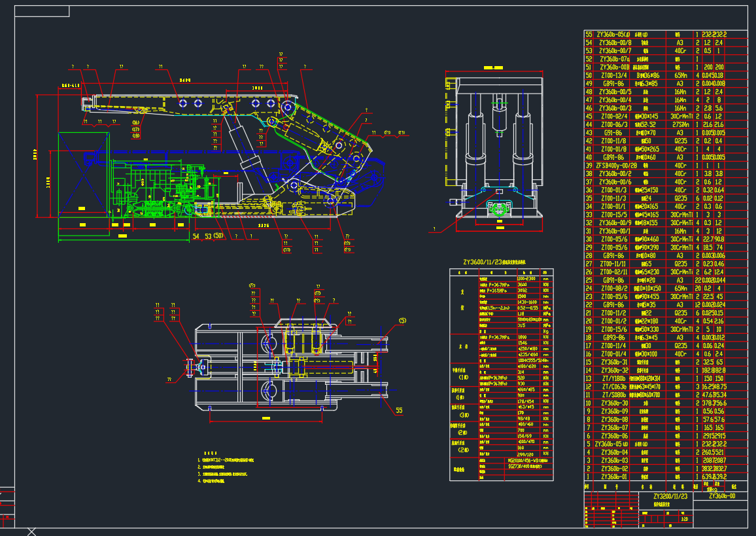The height and width of the screenshot is (536, 756).
Task: Select ZT/S080b in row 11
Action: click(614, 395)
